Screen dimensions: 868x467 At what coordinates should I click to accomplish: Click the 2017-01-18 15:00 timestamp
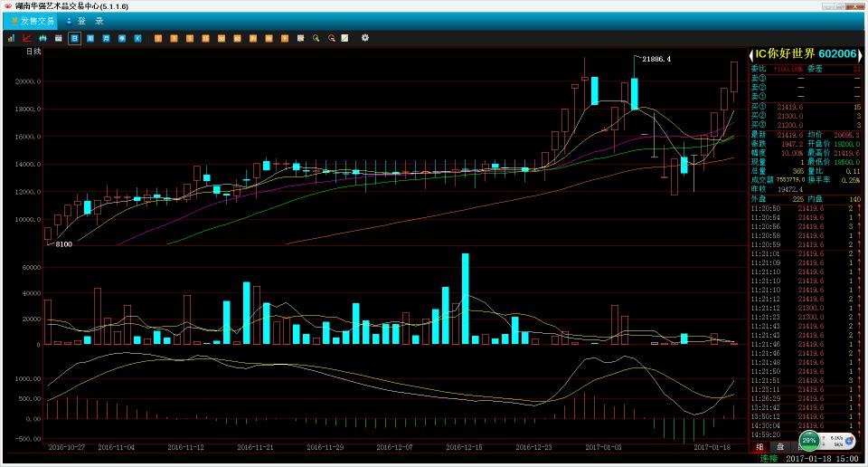coord(822,459)
